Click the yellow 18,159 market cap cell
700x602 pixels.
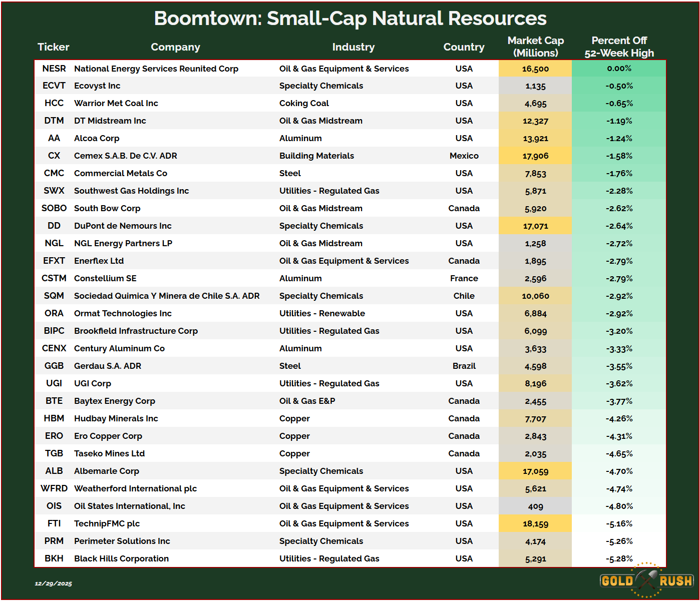pos(535,524)
